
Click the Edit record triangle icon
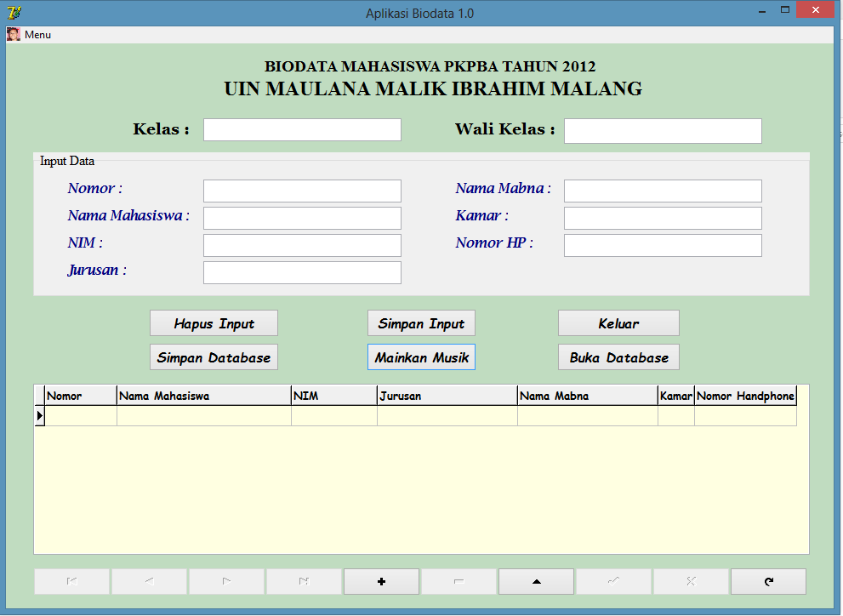(536, 581)
